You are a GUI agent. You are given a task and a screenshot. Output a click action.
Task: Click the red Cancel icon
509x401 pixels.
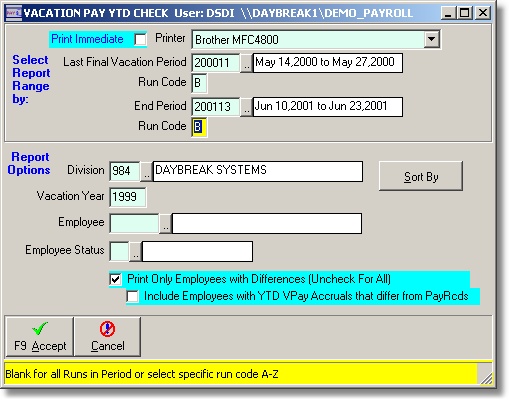click(x=107, y=329)
